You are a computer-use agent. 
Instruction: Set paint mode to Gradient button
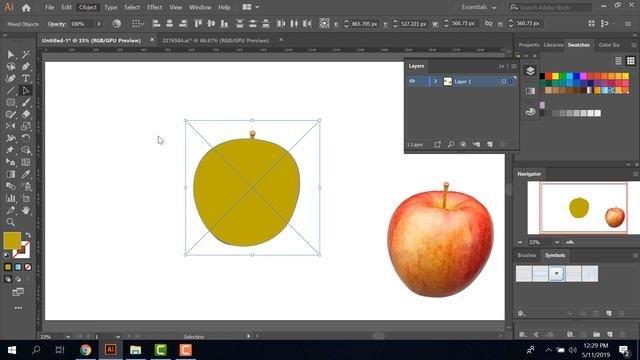point(18,267)
